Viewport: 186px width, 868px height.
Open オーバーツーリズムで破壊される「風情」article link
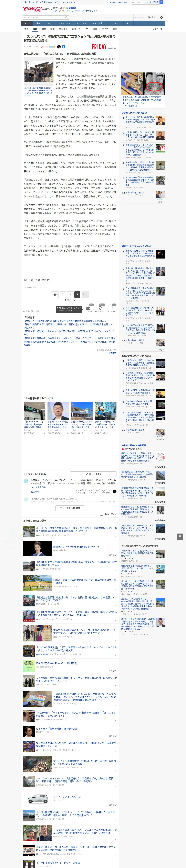tap(76, 530)
